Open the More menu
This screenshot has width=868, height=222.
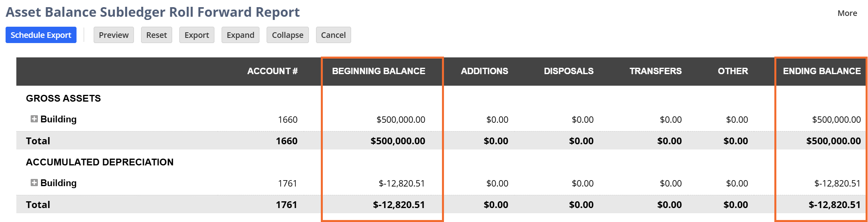pos(847,13)
